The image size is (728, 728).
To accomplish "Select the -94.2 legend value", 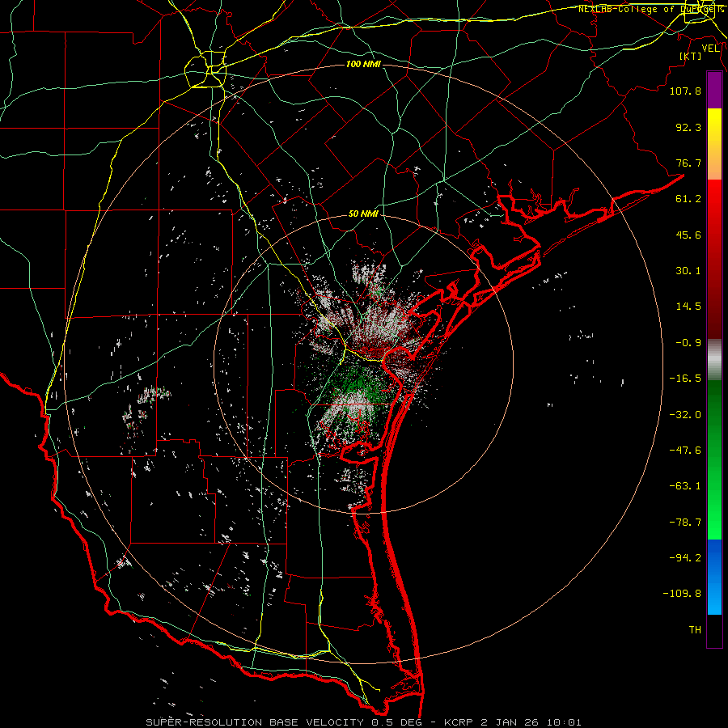I will tap(685, 558).
